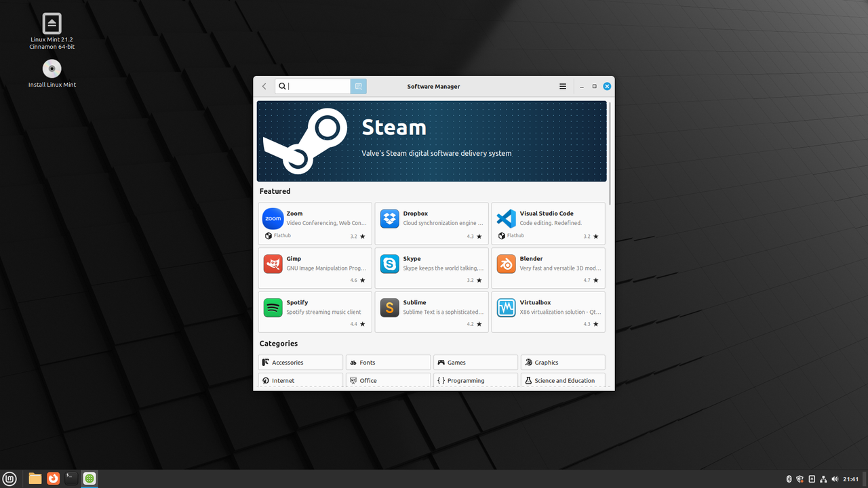868x488 pixels.
Task: Open the clock calendar showing 21:41
Action: coord(850,479)
